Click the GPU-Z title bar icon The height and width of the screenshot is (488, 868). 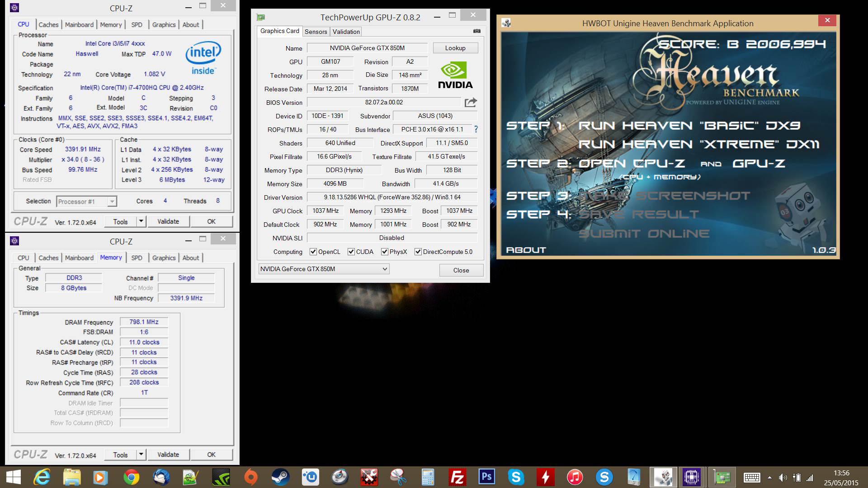261,17
